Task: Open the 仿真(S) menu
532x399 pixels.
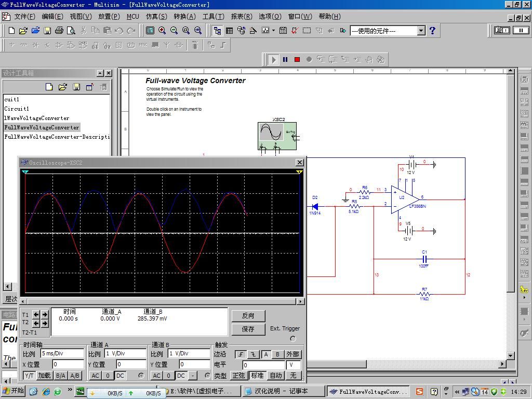Action: coord(156,16)
